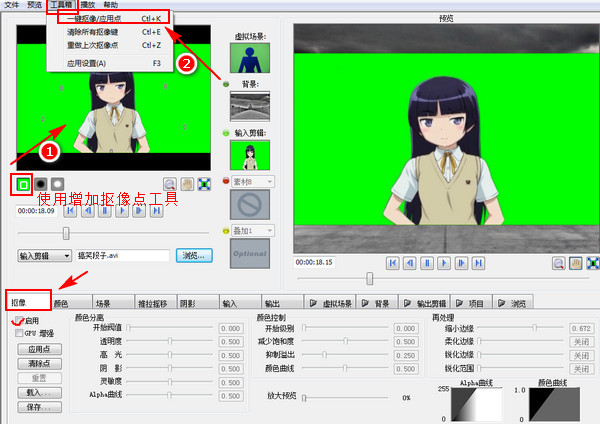Screen dimensions: 600x424
Task: Click the 缩小边缘 slider handle
Action: coord(535,328)
